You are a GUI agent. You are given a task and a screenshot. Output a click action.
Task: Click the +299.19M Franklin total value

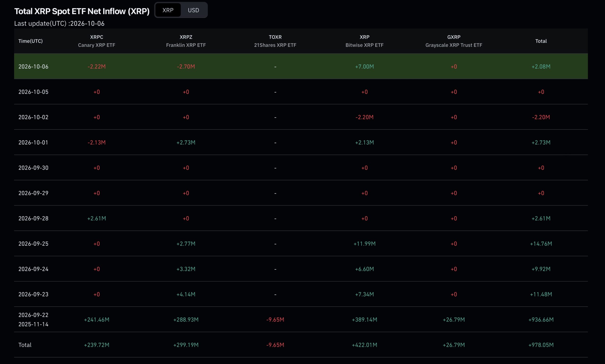point(186,345)
